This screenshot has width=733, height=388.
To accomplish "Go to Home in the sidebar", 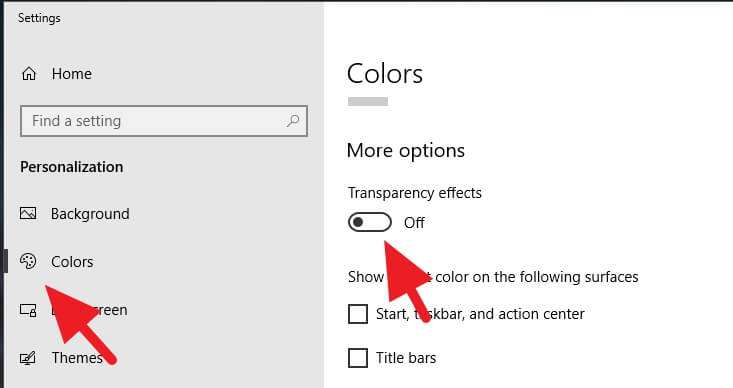I will [72, 74].
